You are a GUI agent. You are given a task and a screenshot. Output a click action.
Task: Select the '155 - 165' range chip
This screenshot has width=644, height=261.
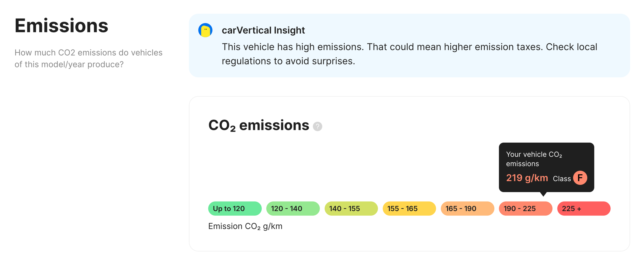(409, 208)
